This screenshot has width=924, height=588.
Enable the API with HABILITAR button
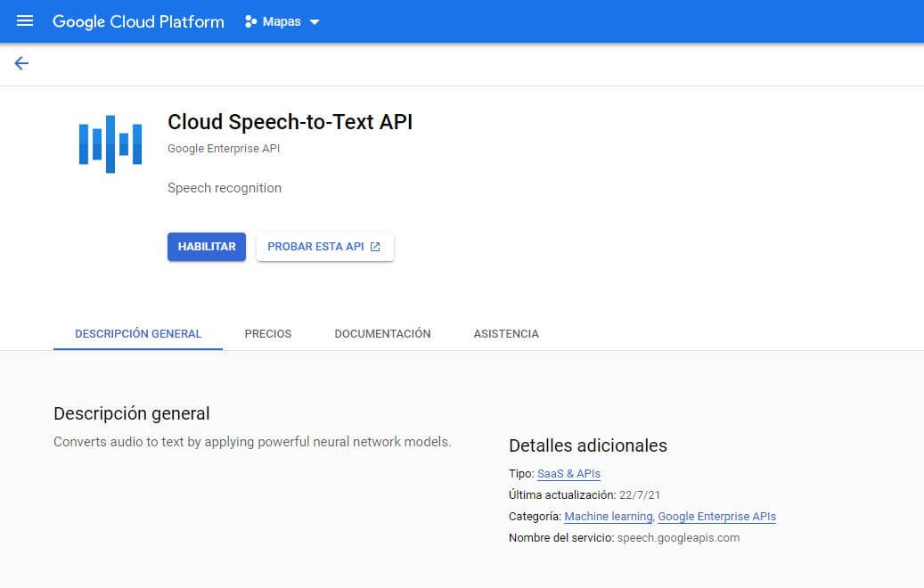[206, 246]
